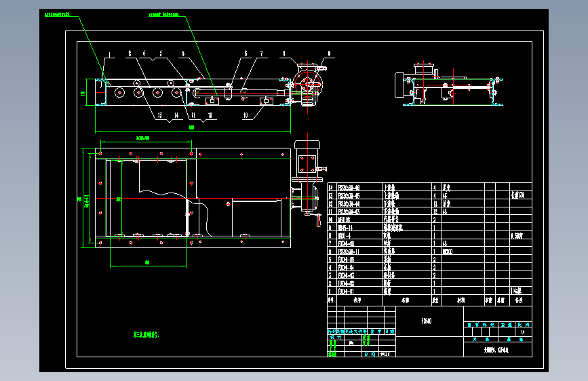
Task: Click material cell '45' in parts-list row 7
Action: 463,244
